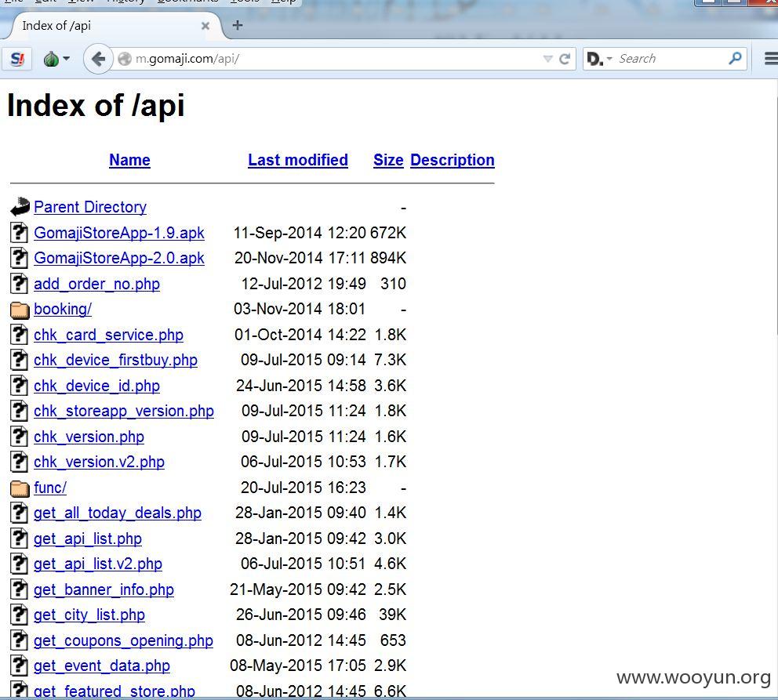The image size is (778, 700).
Task: Open chk_storeapp_version.php
Action: click(124, 411)
